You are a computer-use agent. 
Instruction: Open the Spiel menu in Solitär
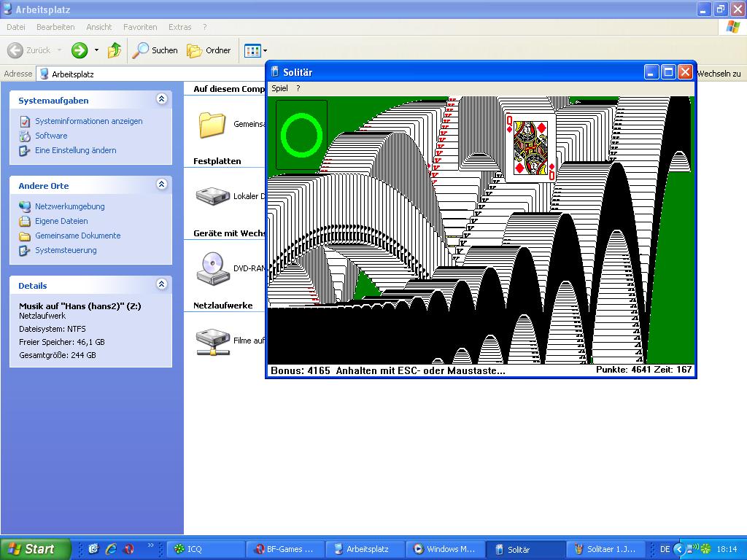pos(279,88)
